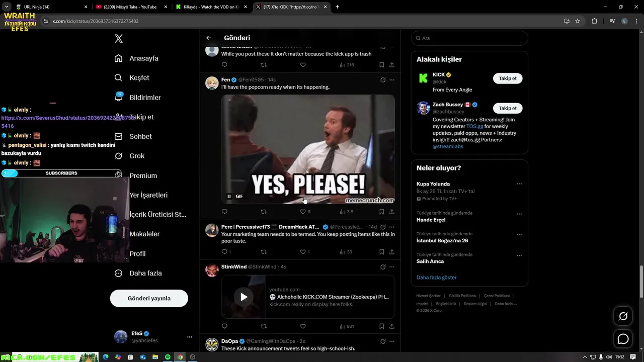Open options for Salih Amca trend
Screen dimensions: 644x362
point(519,255)
